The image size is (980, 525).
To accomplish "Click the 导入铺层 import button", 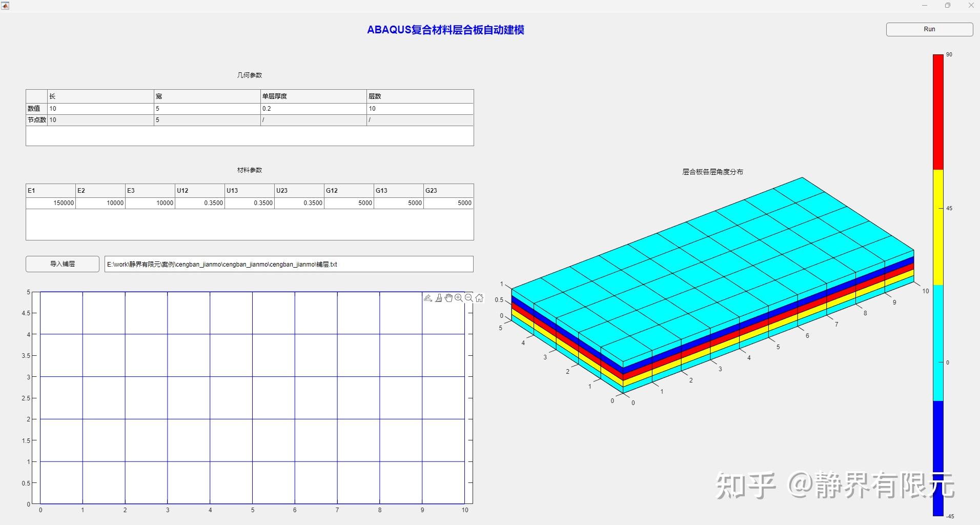I will [62, 264].
